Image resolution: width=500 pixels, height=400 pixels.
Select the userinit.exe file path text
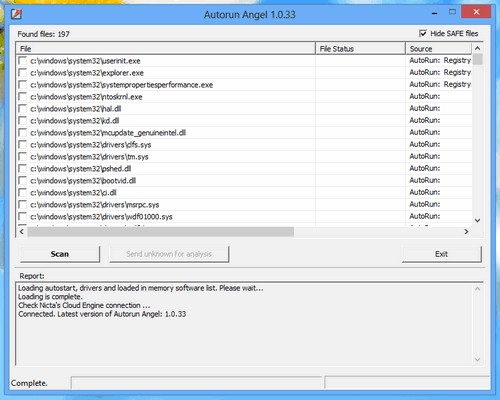point(85,61)
